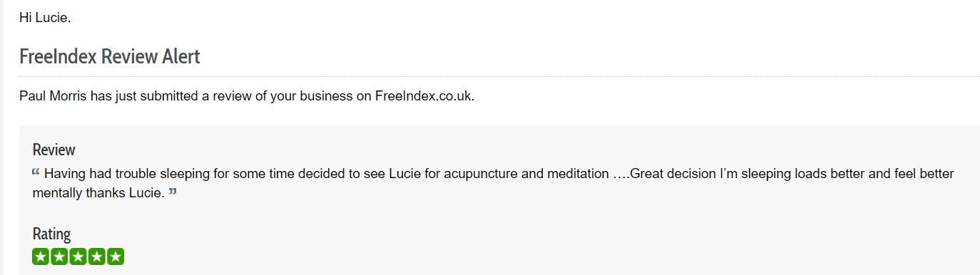
Task: Click the FreeIndex Review Alert heading
Action: 110,56
